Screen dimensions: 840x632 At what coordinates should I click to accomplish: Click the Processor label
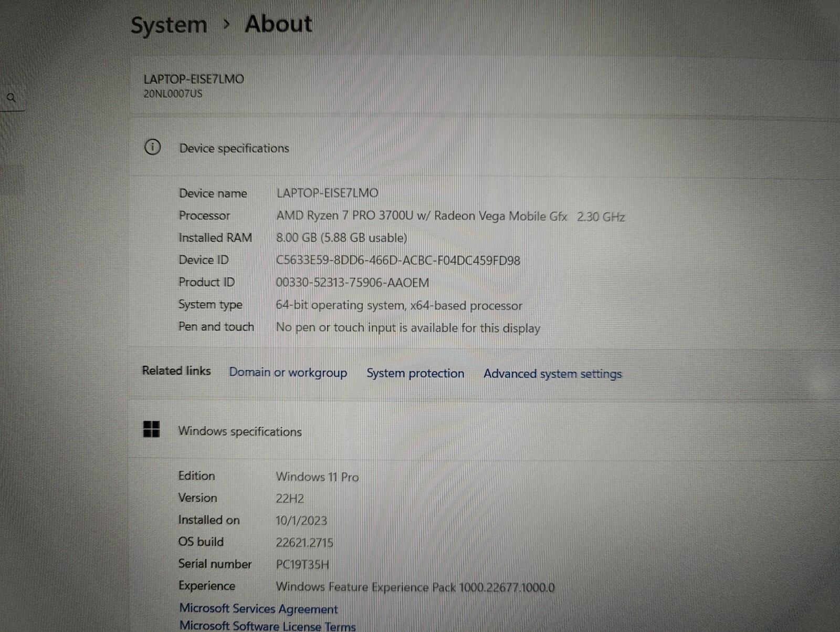click(204, 215)
